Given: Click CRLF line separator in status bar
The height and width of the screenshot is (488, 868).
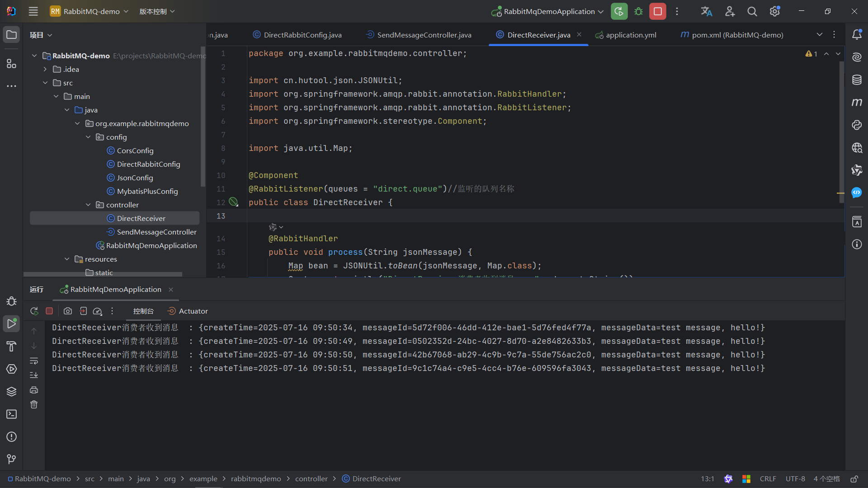Looking at the screenshot, I should click(768, 479).
